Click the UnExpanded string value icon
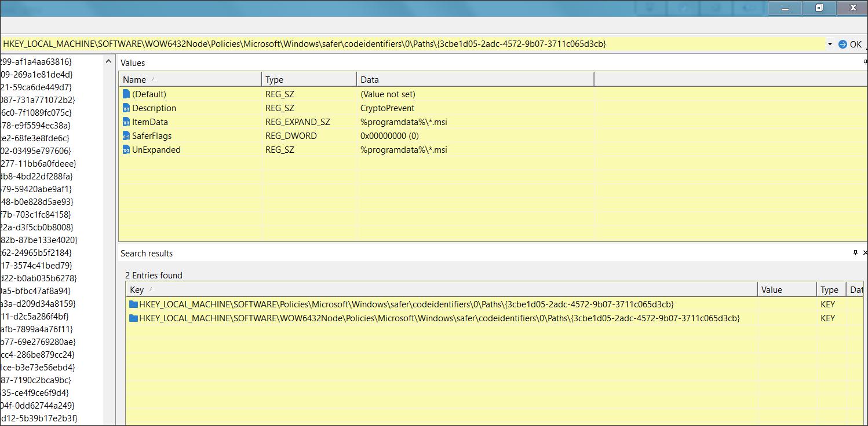Image resolution: width=868 pixels, height=426 pixels. click(x=126, y=150)
